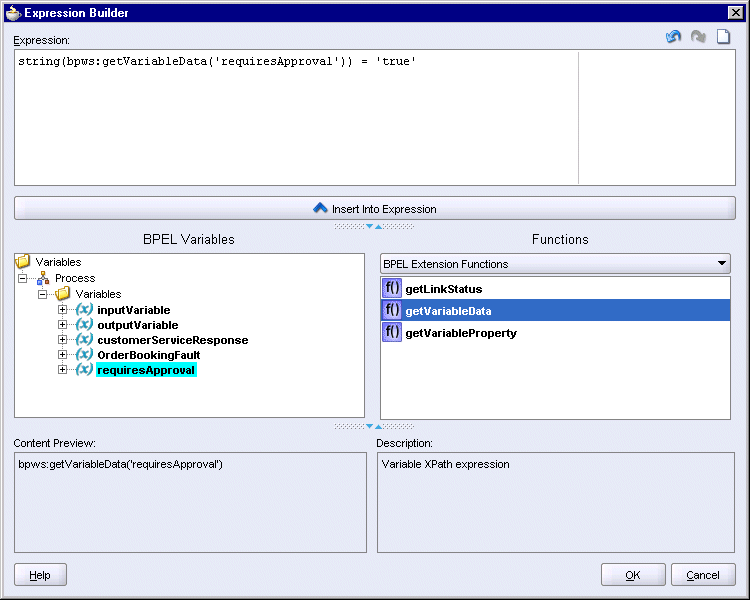Screen dimensions: 750x600
Task: Expand the requiresApproval node
Action: tap(62, 369)
